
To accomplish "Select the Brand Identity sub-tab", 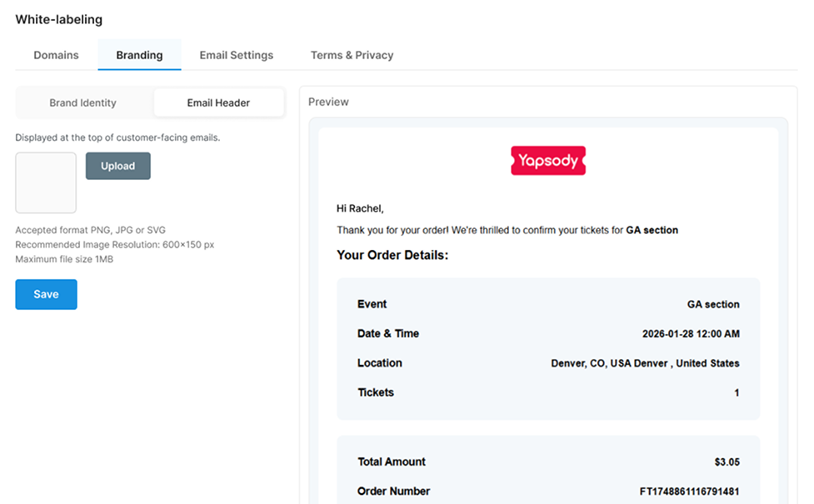I will 82,103.
